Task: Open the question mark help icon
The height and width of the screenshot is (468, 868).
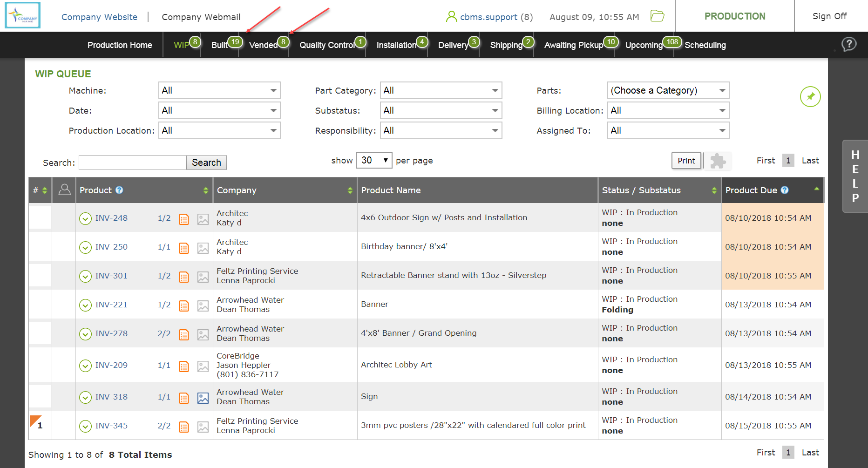Action: click(849, 45)
